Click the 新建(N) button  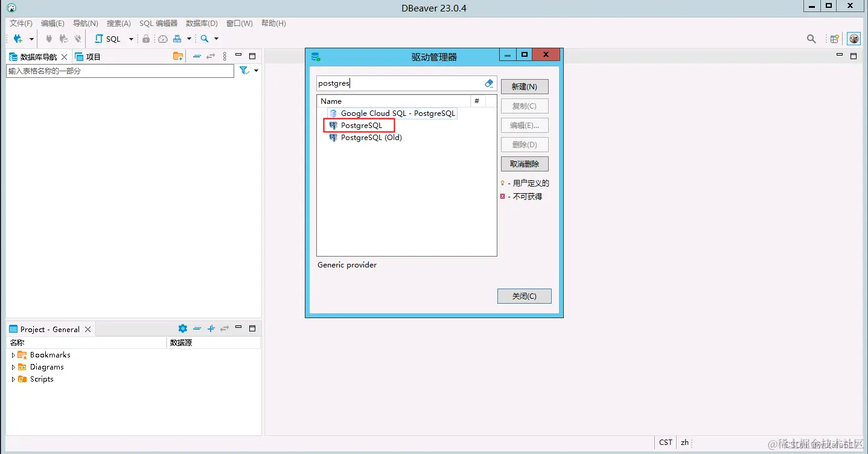[525, 86]
